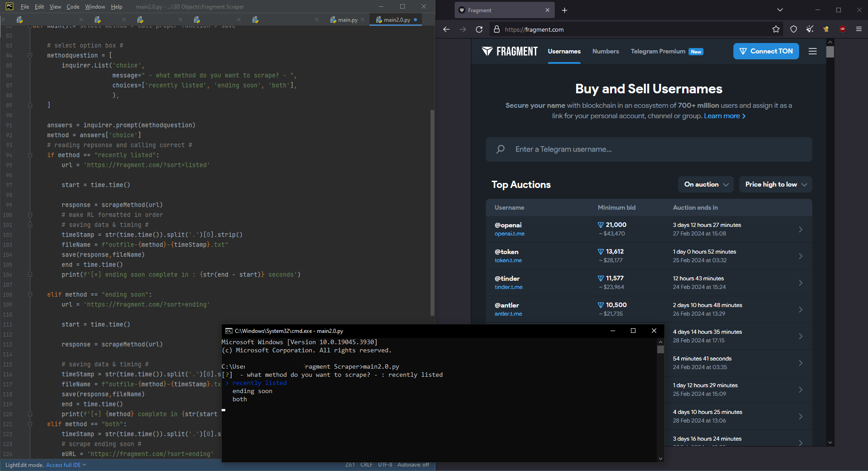Open the uBlock Origin extension icon
Viewport: 868px width, 471px height.
(842, 29)
